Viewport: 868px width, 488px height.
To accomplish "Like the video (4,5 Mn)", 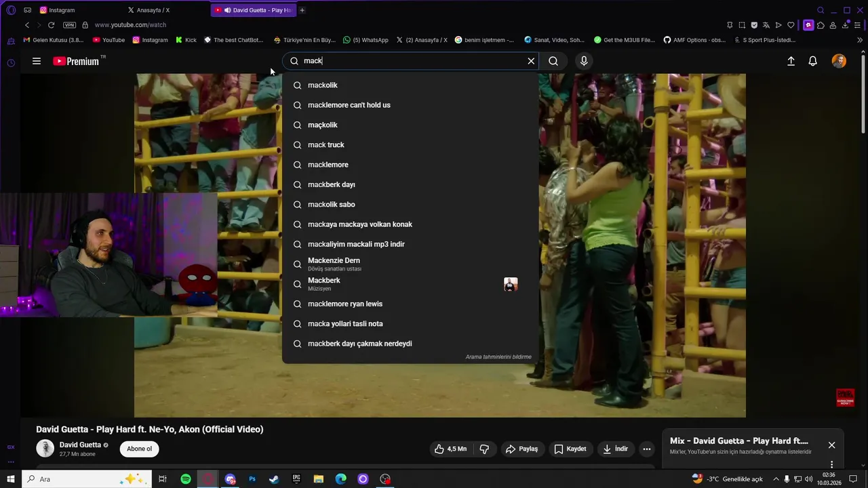I will click(451, 449).
